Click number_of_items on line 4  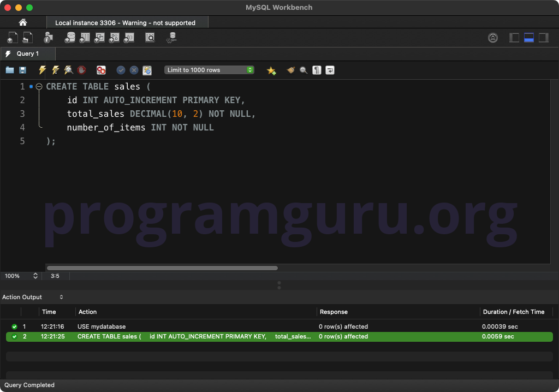click(106, 127)
